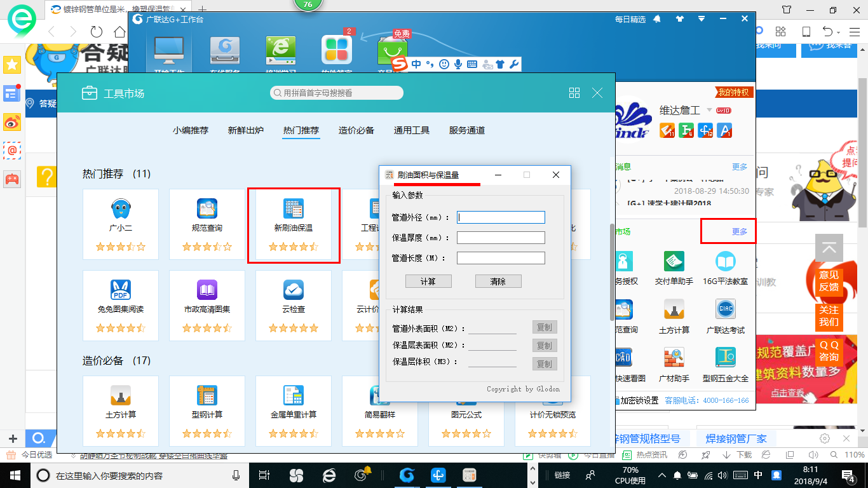Image resolution: width=868 pixels, height=488 pixels.
Task: Click 复制 next to 管道外表面积
Action: 545,327
